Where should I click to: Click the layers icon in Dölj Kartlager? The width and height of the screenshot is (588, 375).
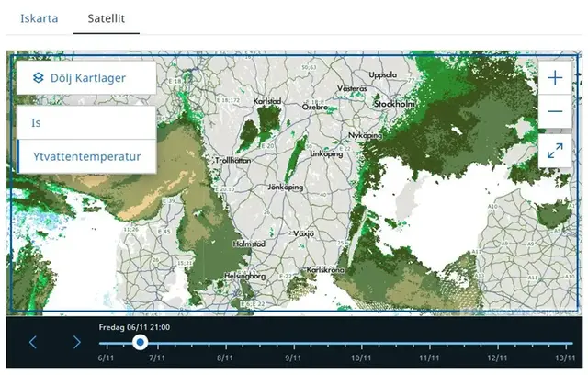click(x=38, y=78)
